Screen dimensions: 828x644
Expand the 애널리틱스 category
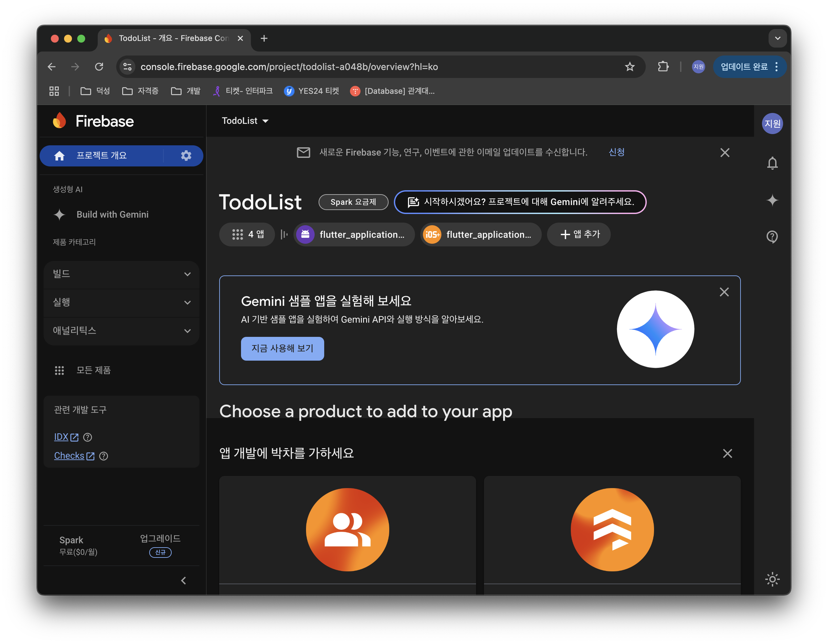click(x=121, y=331)
